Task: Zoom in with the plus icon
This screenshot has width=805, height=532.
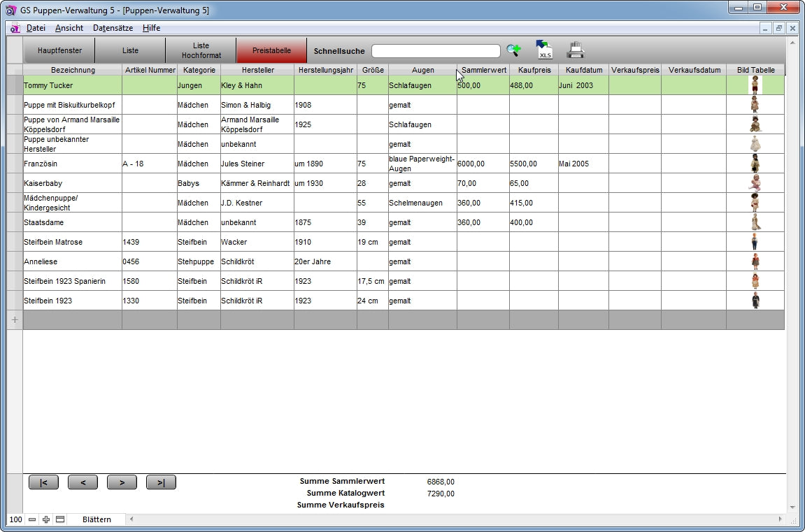Action: point(46,519)
